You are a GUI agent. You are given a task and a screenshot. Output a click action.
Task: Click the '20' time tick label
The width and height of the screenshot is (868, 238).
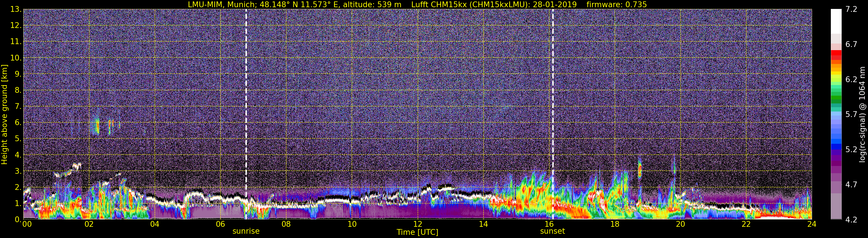(680, 224)
